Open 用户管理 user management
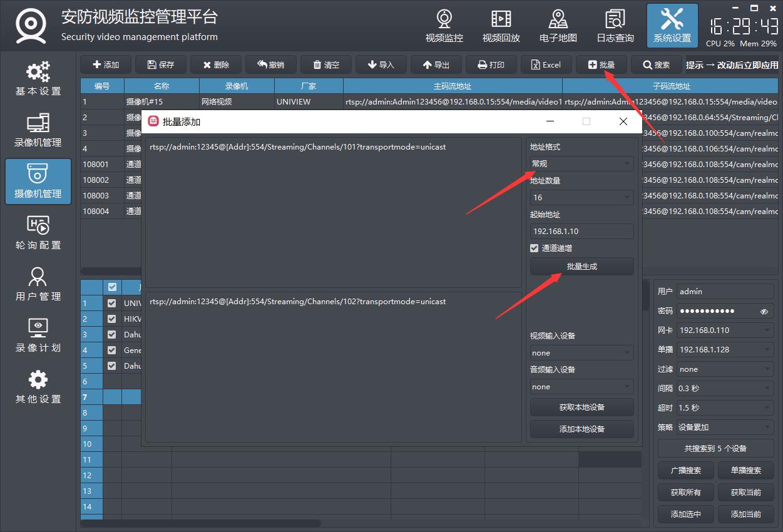The width and height of the screenshot is (783, 532). (x=38, y=284)
